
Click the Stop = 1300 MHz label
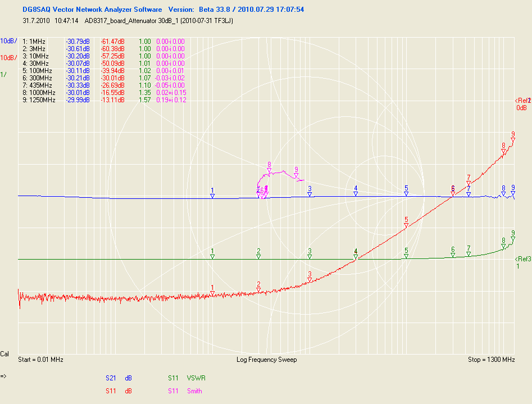pos(491,360)
